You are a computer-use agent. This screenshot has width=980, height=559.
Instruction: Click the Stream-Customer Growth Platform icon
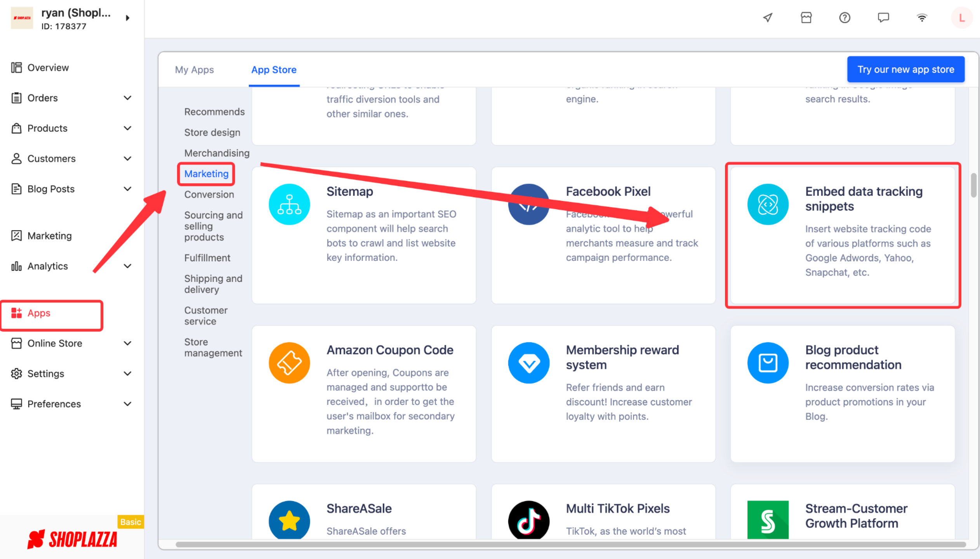(x=768, y=519)
